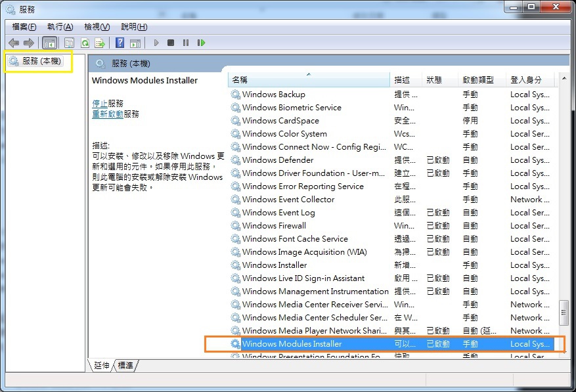
Task: Select Windows Media Center Receiver Servi... name
Action: pyautogui.click(x=315, y=305)
